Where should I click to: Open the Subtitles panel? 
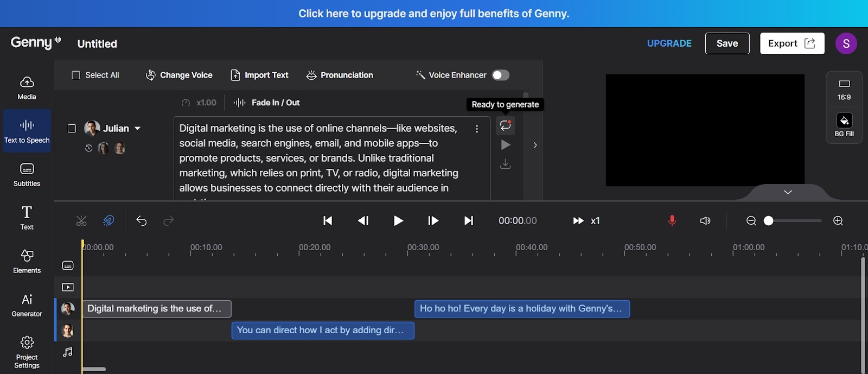coord(27,175)
